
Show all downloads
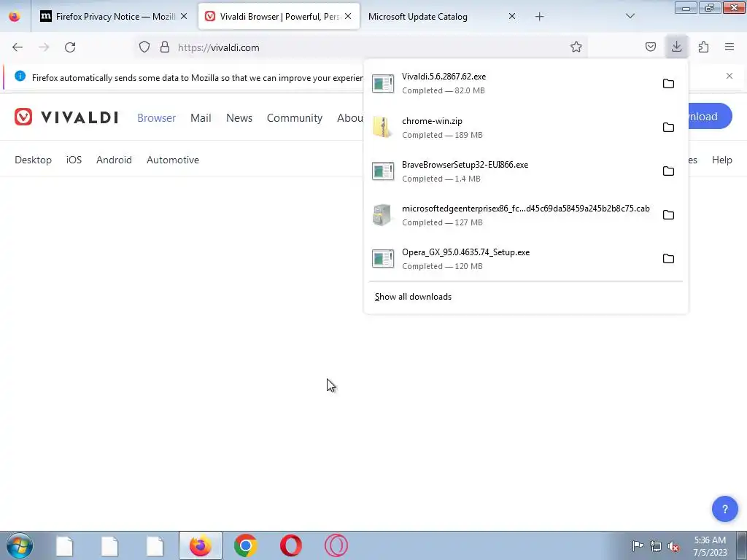pyautogui.click(x=413, y=297)
